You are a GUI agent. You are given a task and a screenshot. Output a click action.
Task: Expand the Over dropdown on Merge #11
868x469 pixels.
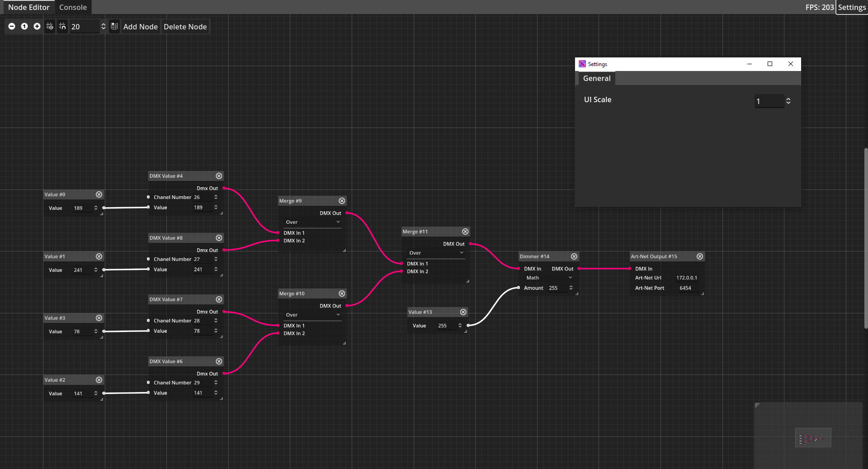[435, 253]
